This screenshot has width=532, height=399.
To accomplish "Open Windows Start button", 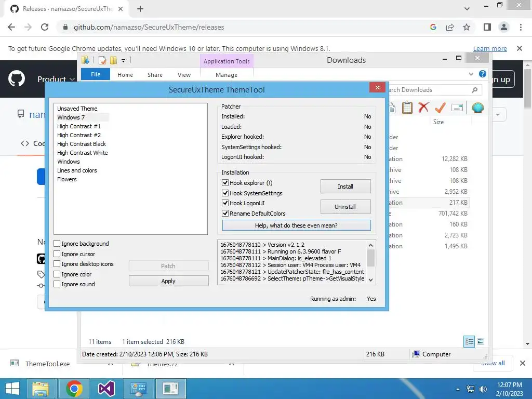I will pos(12,389).
